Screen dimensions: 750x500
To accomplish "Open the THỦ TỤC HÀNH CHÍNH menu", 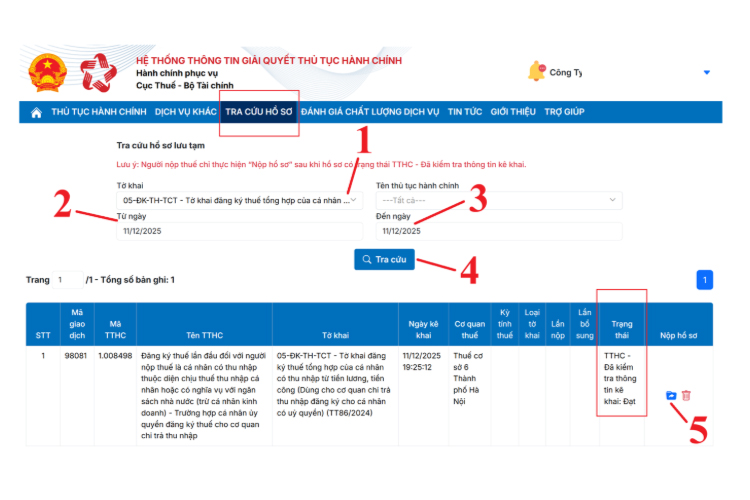I will coord(99,112).
